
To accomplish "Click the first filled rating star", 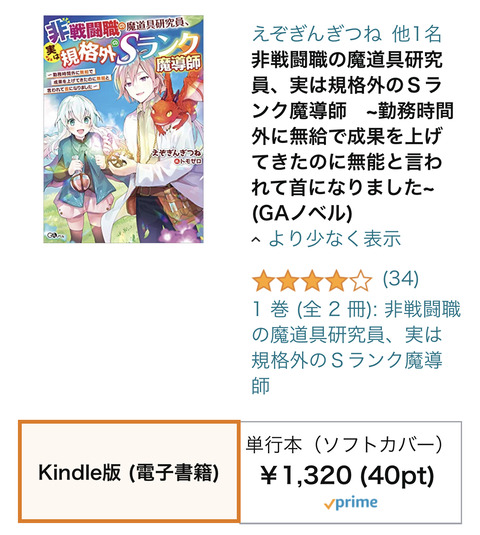I will tap(263, 280).
